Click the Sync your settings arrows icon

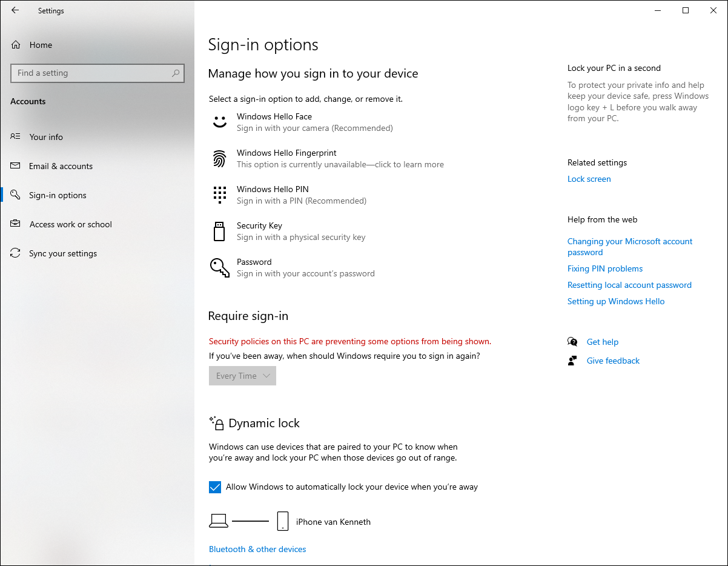tap(16, 253)
